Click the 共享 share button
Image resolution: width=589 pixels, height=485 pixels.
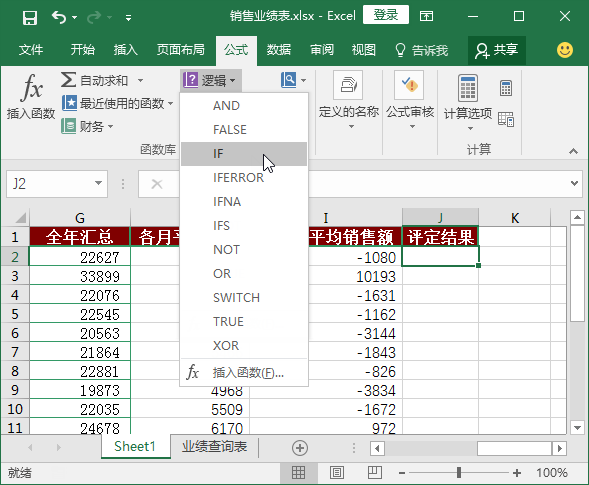[497, 50]
